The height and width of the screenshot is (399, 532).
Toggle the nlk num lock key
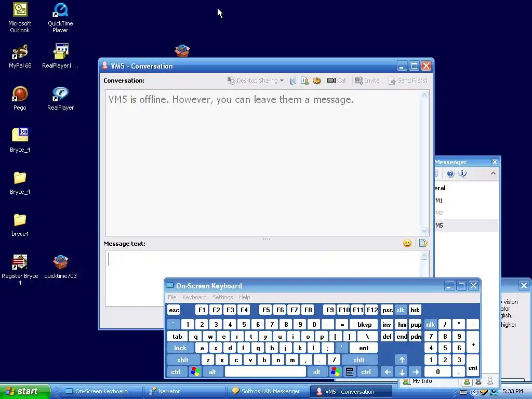(x=430, y=325)
